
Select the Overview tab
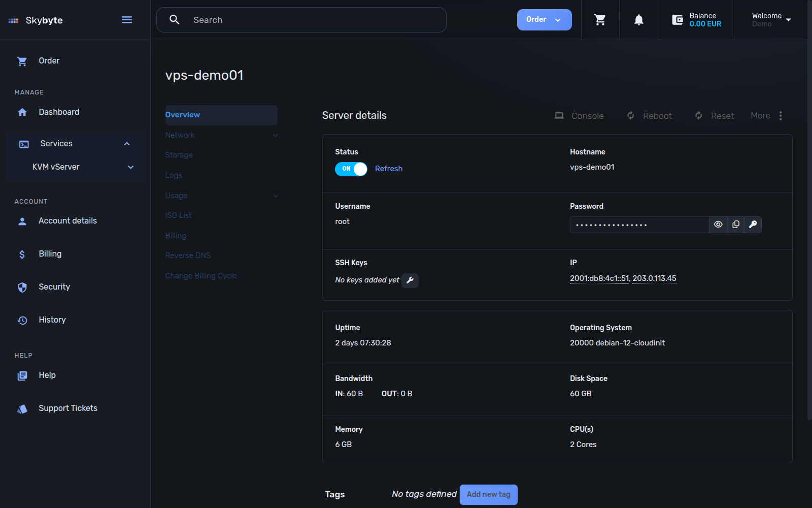(x=221, y=115)
